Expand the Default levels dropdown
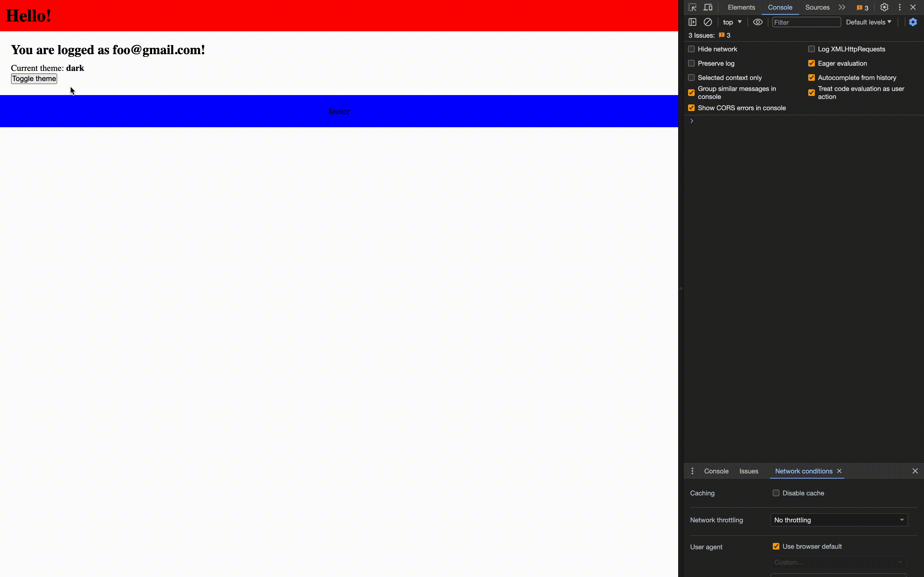Screen dimensions: 924x577 point(868,22)
